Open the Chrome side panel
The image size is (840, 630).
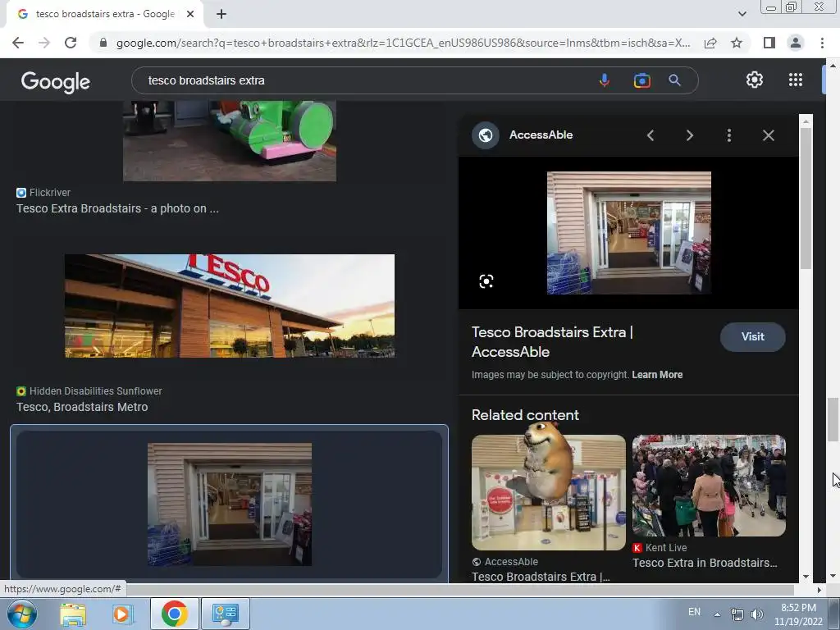[769, 43]
